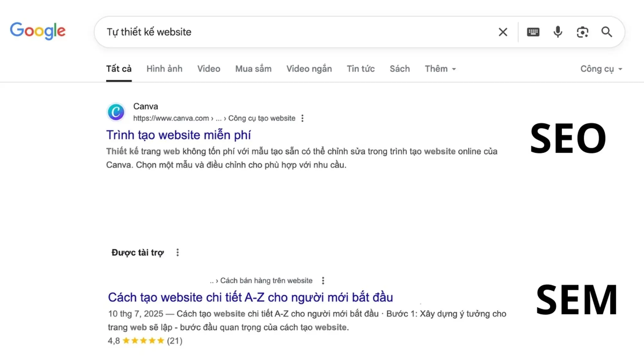Open the Mua sắm tab

point(253,69)
